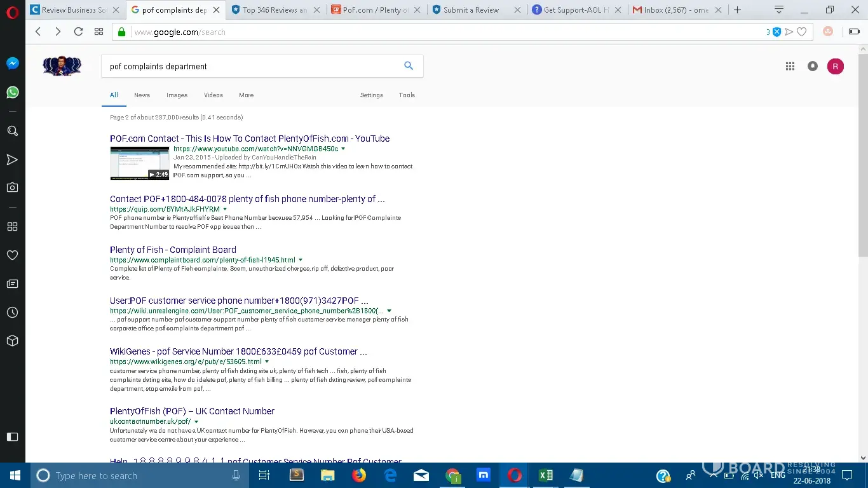868x488 pixels.
Task: Expand dropdown arrow next to complaintboard.com URL
Action: pos(301,260)
